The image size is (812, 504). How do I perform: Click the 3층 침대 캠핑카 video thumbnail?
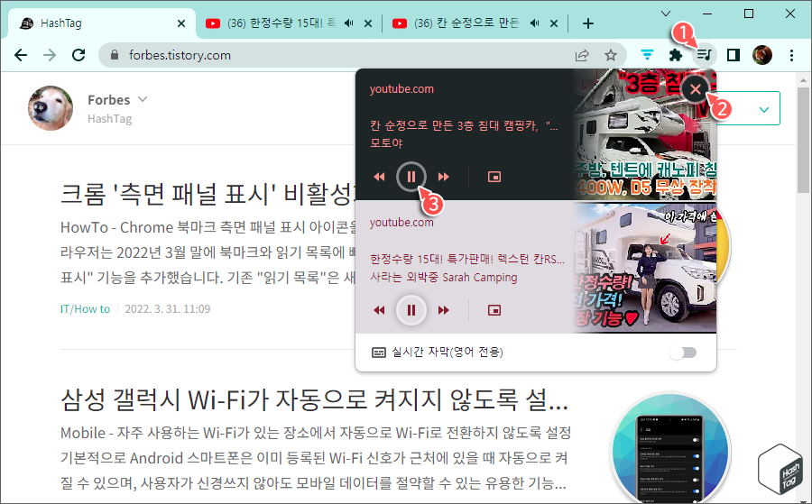point(645,134)
